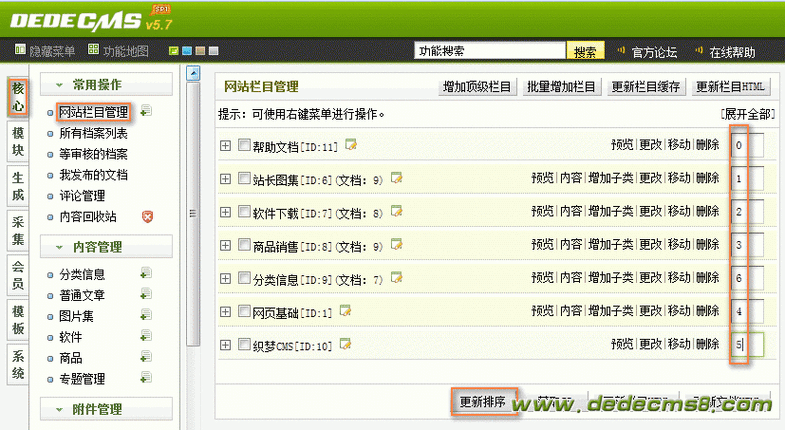Click add icon next to sidebar 分类信息
The image size is (785, 430).
[x=146, y=273]
